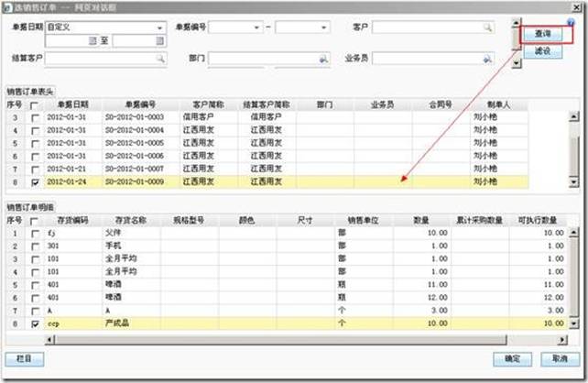Uncheck the ccp 产成品 detail row
Viewport: 588px width, 383px height.
pos(35,323)
